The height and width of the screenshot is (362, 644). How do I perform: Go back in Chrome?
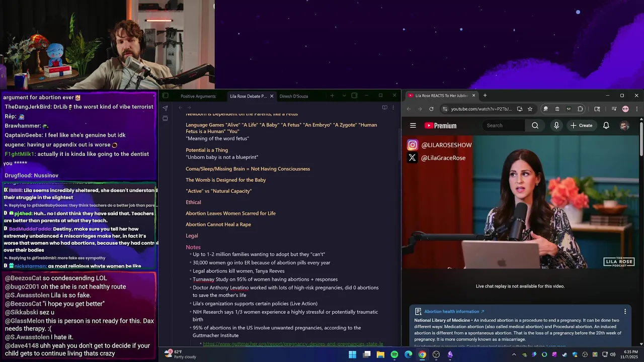(x=409, y=109)
